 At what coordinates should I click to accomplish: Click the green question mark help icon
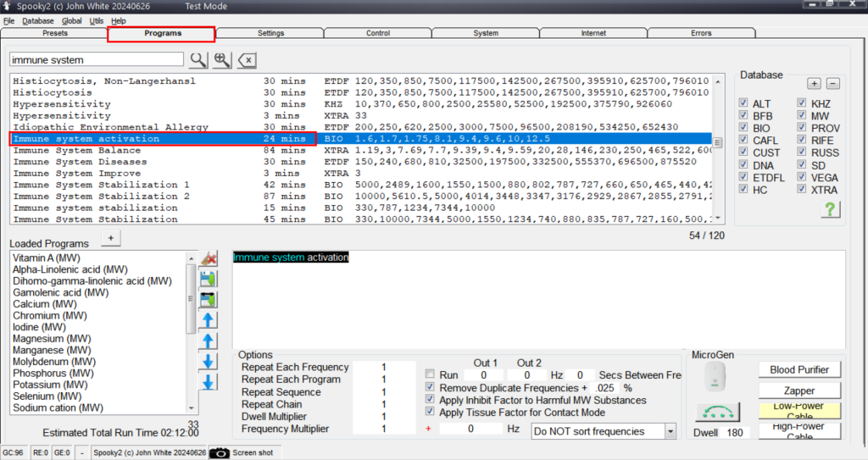click(x=830, y=209)
